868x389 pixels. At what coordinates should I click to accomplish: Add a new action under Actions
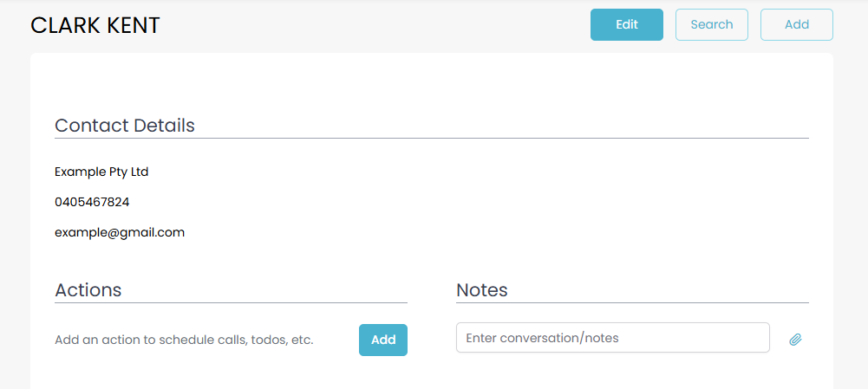382,340
